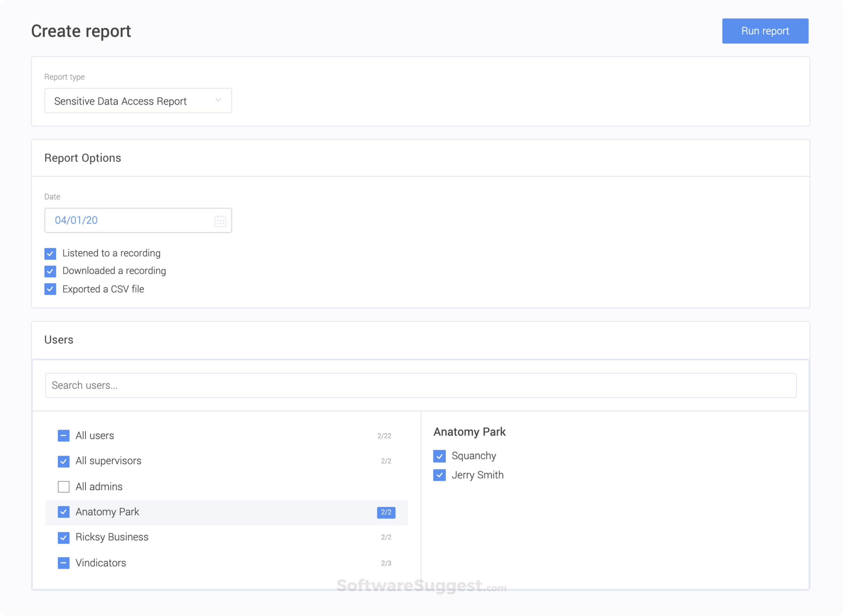
Task: Uncheck Listened to a recording
Action: [50, 254]
